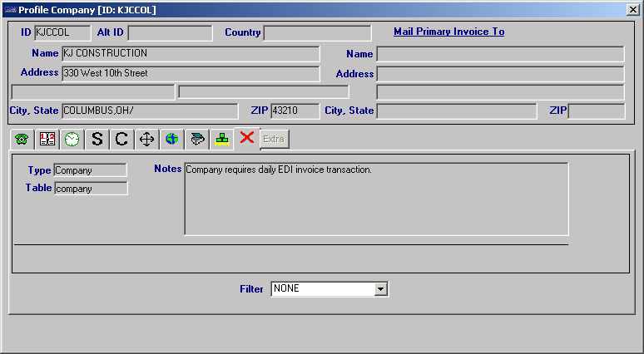Close the Profile Company window
644x354 pixels.
click(x=633, y=9)
